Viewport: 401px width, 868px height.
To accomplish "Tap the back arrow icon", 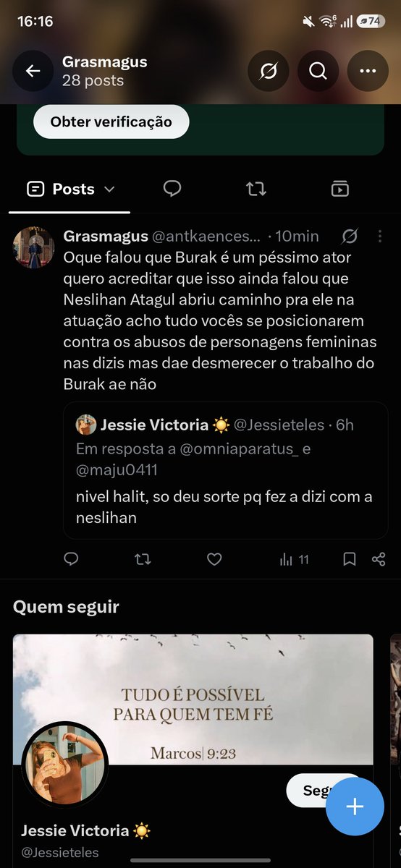I will tap(33, 71).
